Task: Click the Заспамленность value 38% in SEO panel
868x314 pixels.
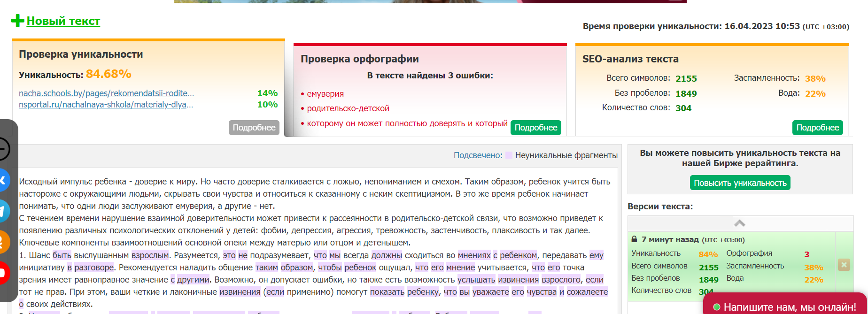Action: (x=815, y=78)
